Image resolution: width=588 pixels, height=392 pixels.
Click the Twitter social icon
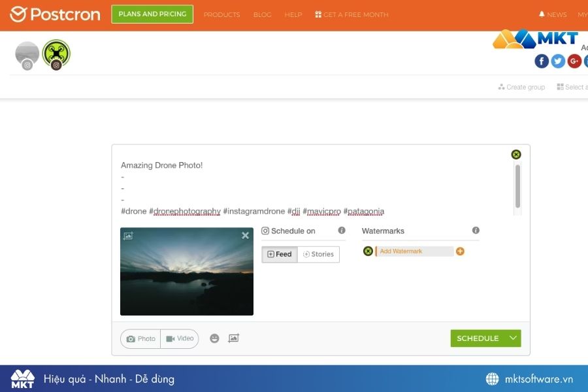[x=558, y=61]
